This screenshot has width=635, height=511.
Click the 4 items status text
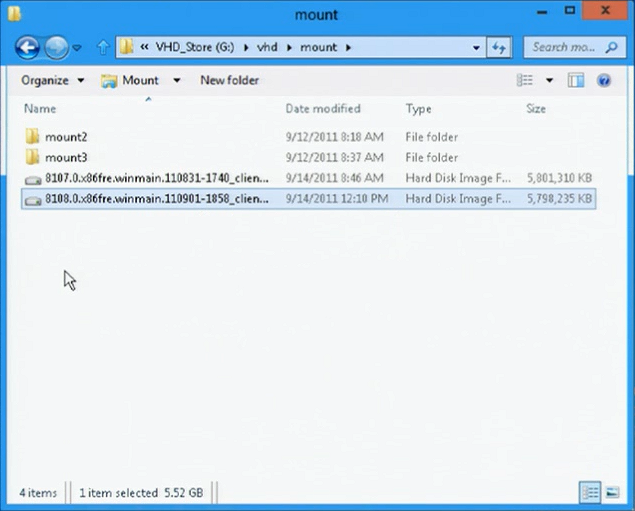[38, 493]
